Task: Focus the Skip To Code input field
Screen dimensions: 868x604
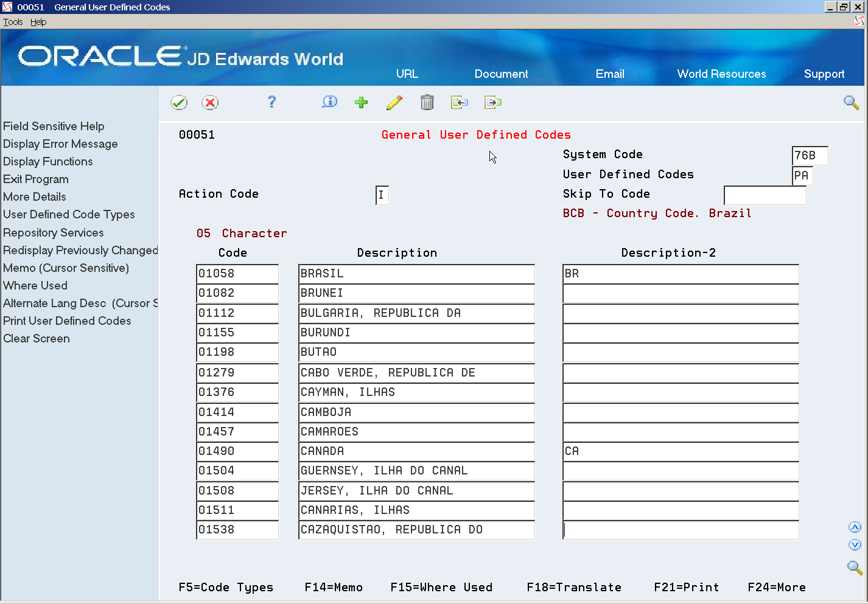Action: [x=765, y=195]
